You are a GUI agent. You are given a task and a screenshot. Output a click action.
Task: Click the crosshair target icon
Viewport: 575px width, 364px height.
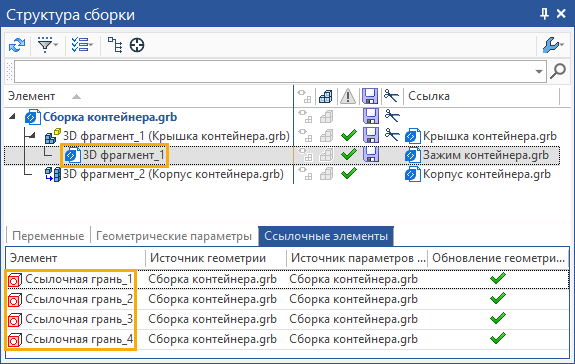pos(137,45)
